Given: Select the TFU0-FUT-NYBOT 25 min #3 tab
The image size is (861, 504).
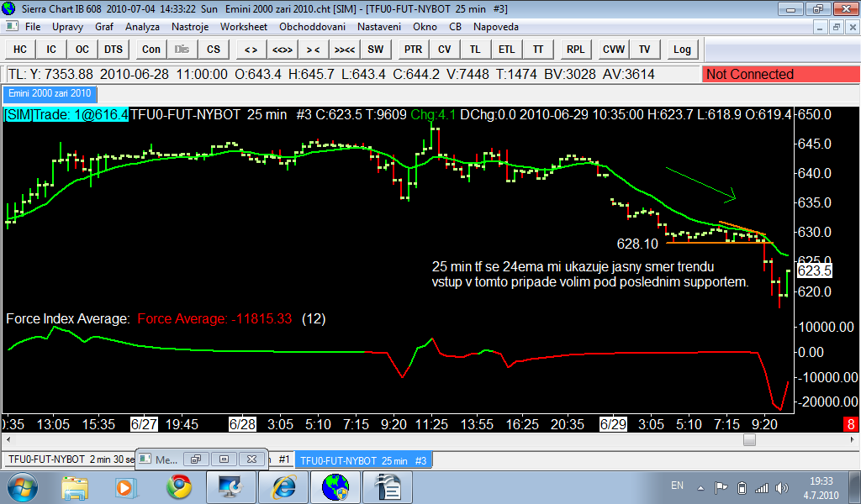Looking at the screenshot, I should (x=363, y=460).
